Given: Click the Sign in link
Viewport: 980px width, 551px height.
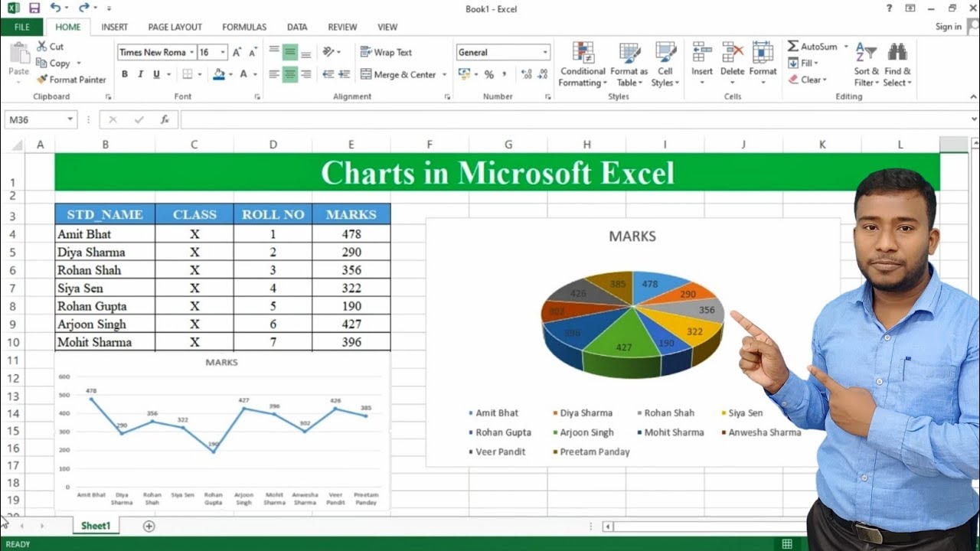Looking at the screenshot, I should (948, 27).
